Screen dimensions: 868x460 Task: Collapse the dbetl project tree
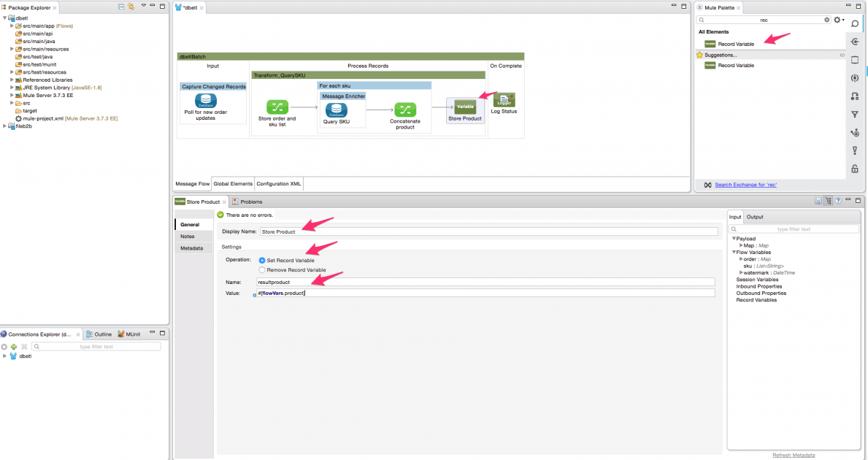point(6,18)
